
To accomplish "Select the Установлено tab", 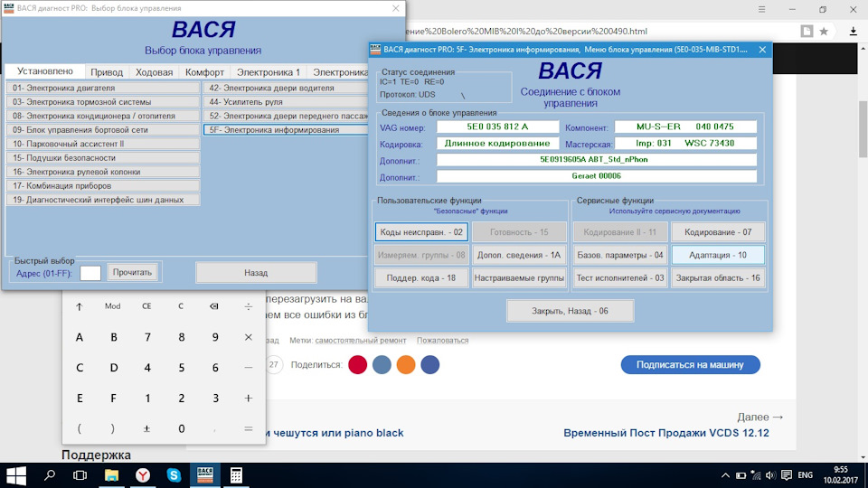I will pyautogui.click(x=45, y=71).
